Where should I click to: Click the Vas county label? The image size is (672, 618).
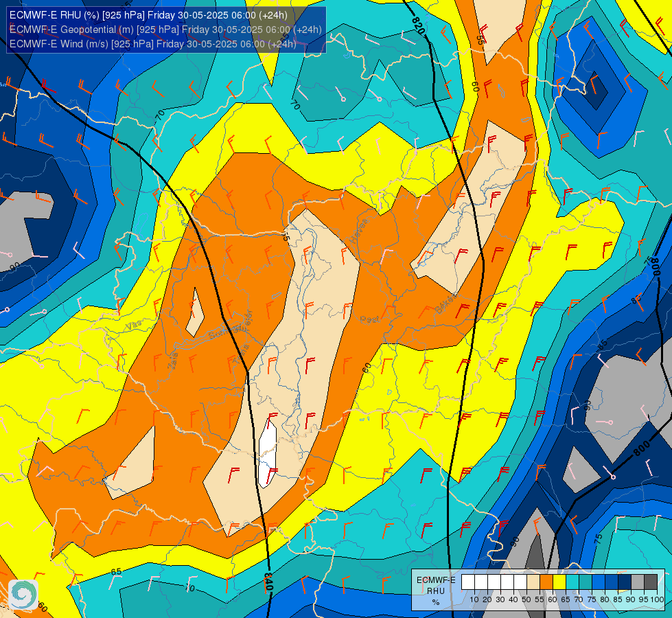click(135, 325)
